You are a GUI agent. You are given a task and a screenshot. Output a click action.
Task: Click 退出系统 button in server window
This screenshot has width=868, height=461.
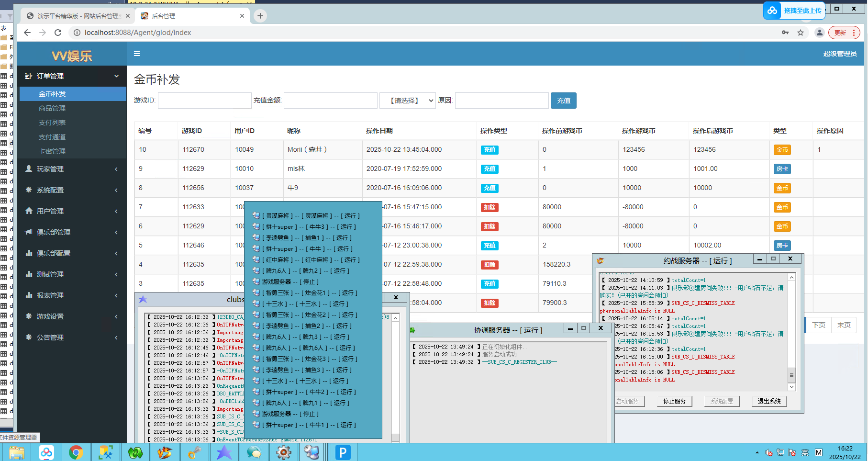point(769,401)
